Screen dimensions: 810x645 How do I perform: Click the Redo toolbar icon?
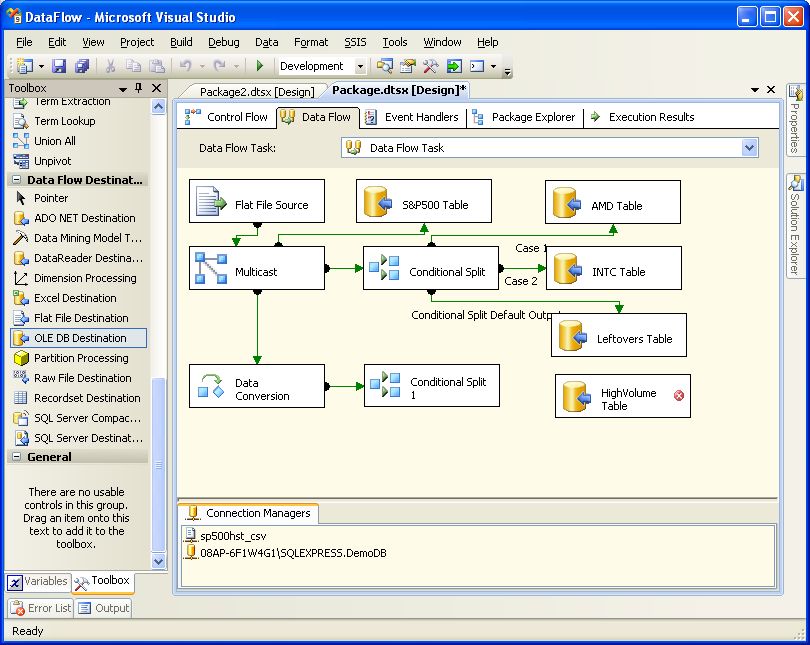[x=220, y=66]
